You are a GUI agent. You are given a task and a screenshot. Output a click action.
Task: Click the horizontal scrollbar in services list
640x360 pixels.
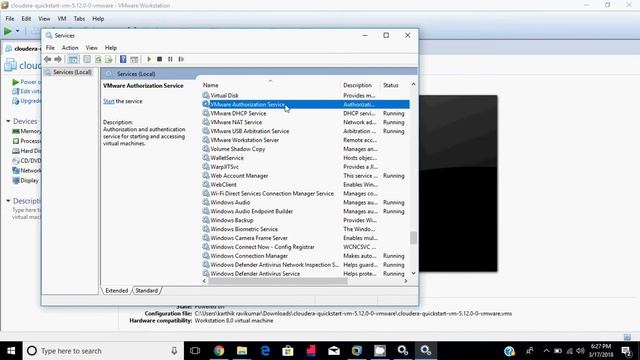[x=278, y=281]
